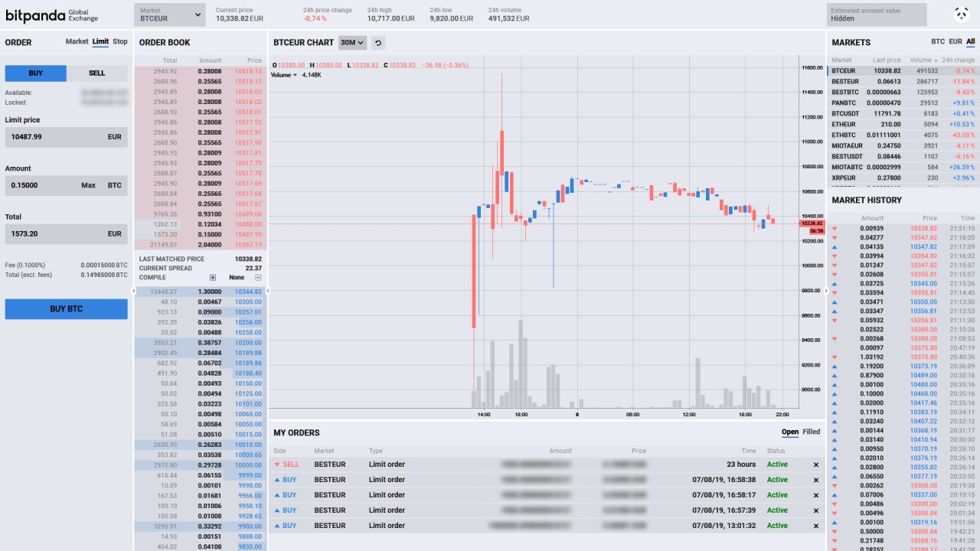Click the 24h volume 491,532 EUR value
Screen dimensions: 980x551
pyautogui.click(x=508, y=18)
